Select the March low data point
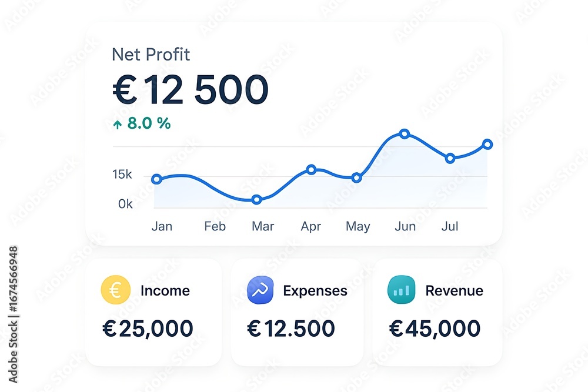Viewport: 588px width, 392px height. click(x=256, y=199)
